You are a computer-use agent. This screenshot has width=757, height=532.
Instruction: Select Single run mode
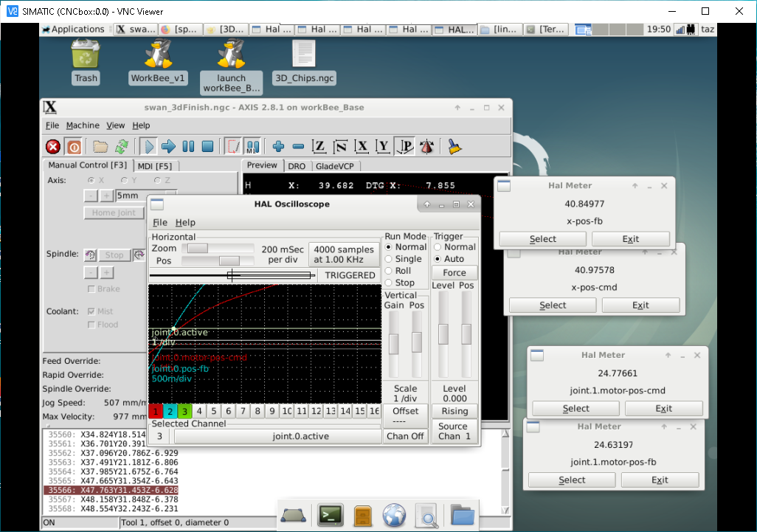404,259
